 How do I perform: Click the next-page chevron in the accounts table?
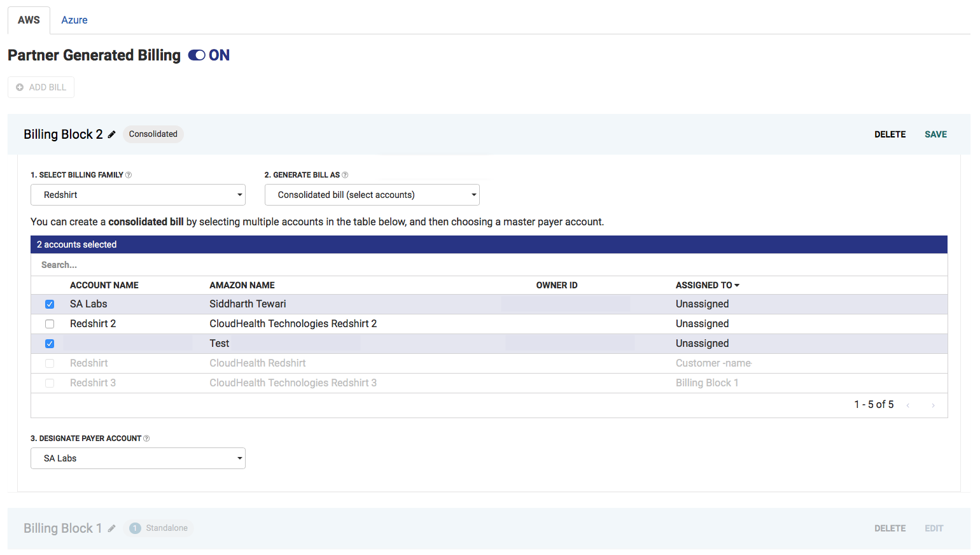click(933, 405)
